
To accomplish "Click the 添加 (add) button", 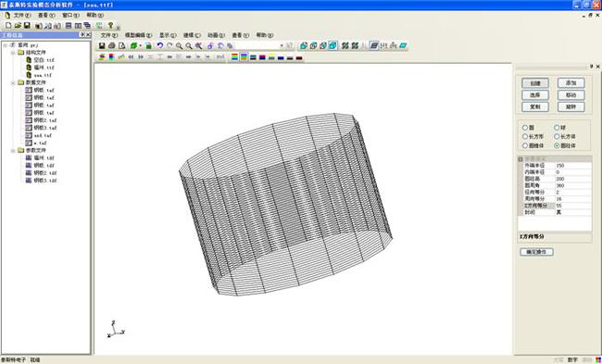I will tap(571, 83).
